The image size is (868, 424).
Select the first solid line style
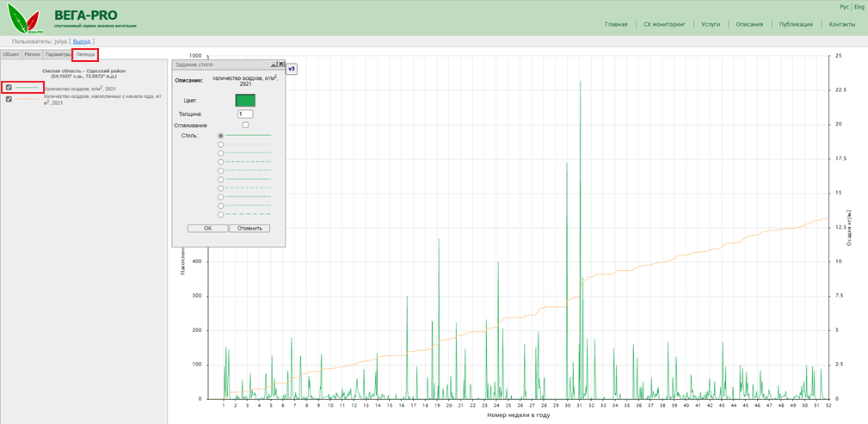pos(221,136)
